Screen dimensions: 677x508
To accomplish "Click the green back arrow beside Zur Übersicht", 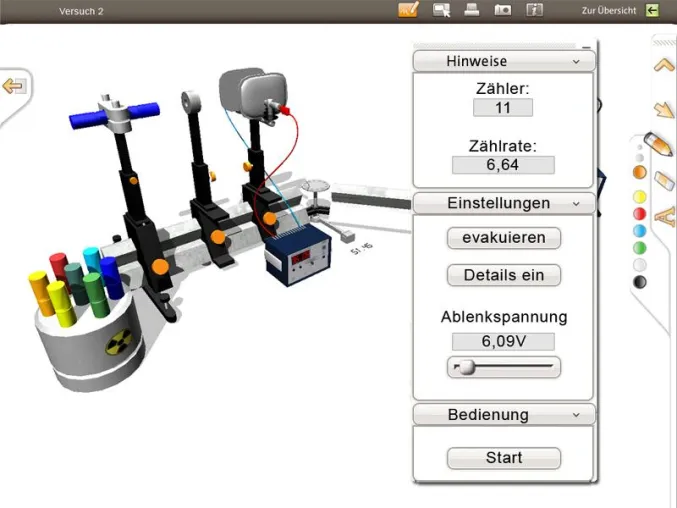I will (652, 10).
